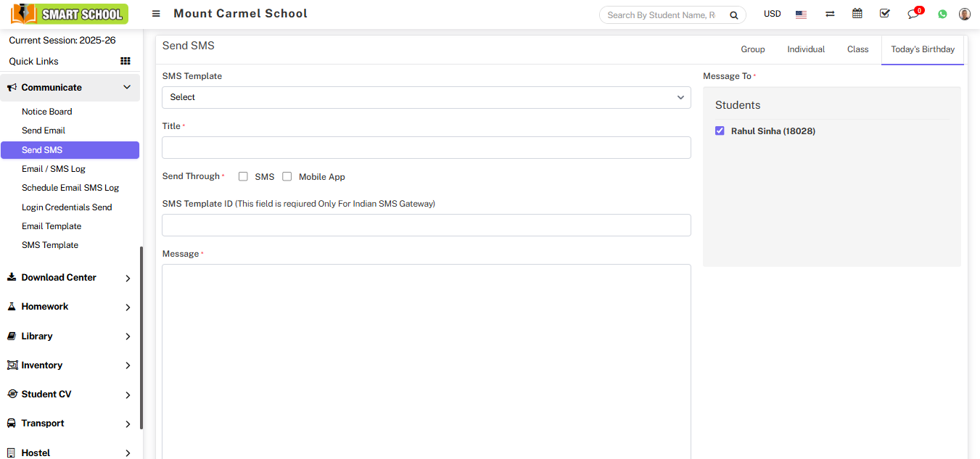Open the SMS Template select dropdown
This screenshot has width=980, height=459.
(426, 97)
